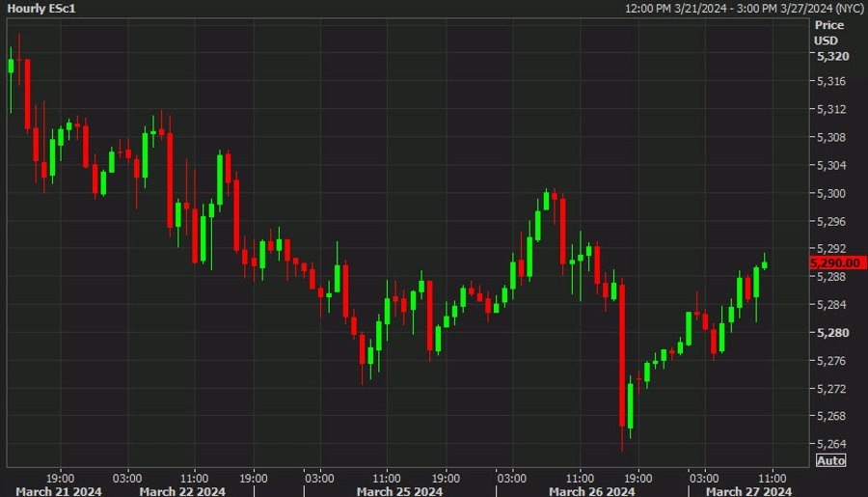Select the March 21 2024 date label
This screenshot has height=497, width=868.
point(59,491)
